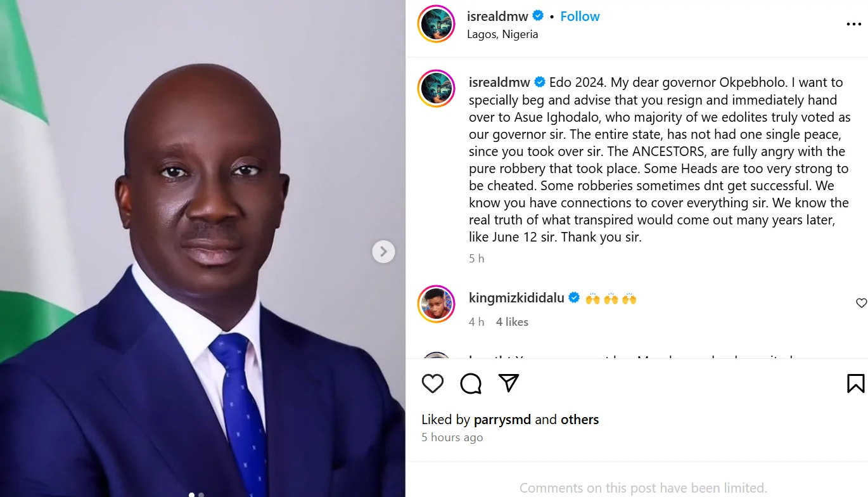The width and height of the screenshot is (868, 497).
Task: Open isrealdmw avatar beside the caption
Action: (x=437, y=89)
